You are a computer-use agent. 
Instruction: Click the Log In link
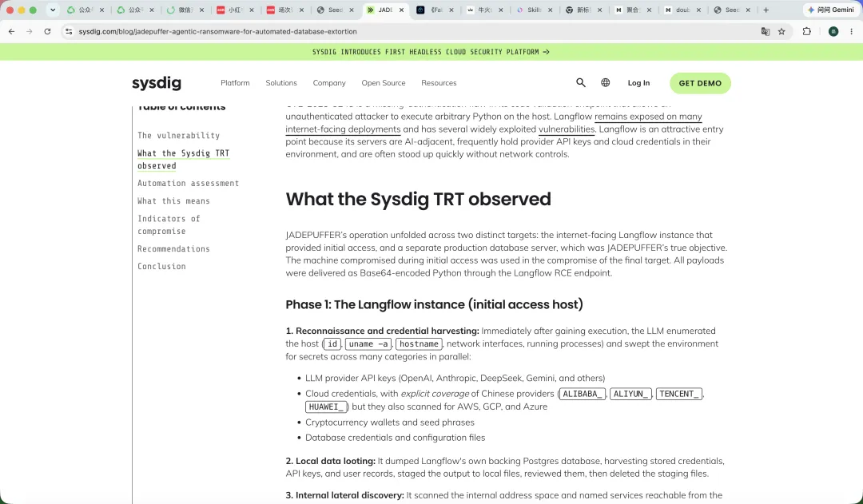pos(638,83)
